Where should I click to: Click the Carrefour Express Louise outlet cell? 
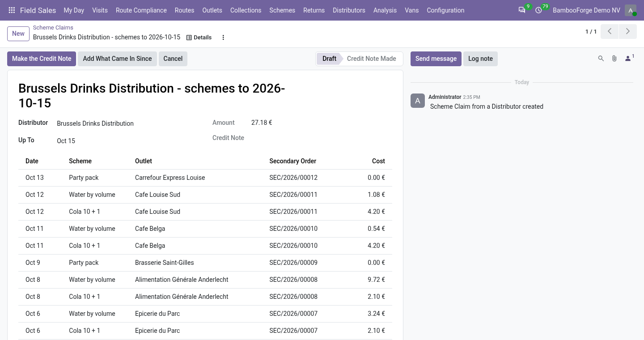(x=199, y=178)
